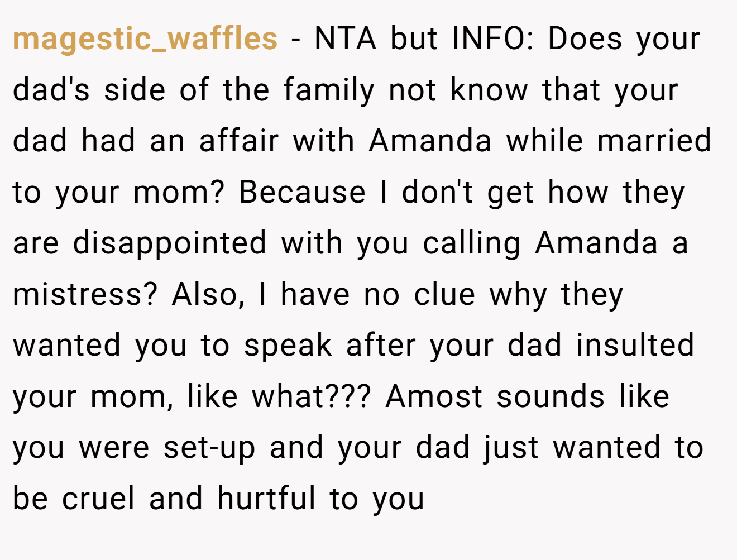This screenshot has width=737, height=560.
Task: Click the word "speak" in the comment
Action: pyautogui.click(x=288, y=346)
